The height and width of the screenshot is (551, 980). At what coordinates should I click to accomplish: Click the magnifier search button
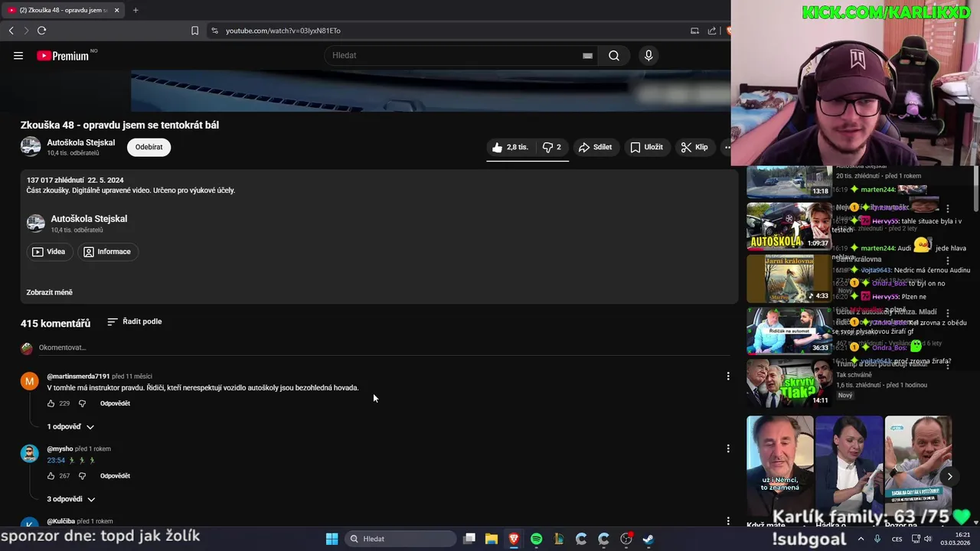tap(614, 56)
